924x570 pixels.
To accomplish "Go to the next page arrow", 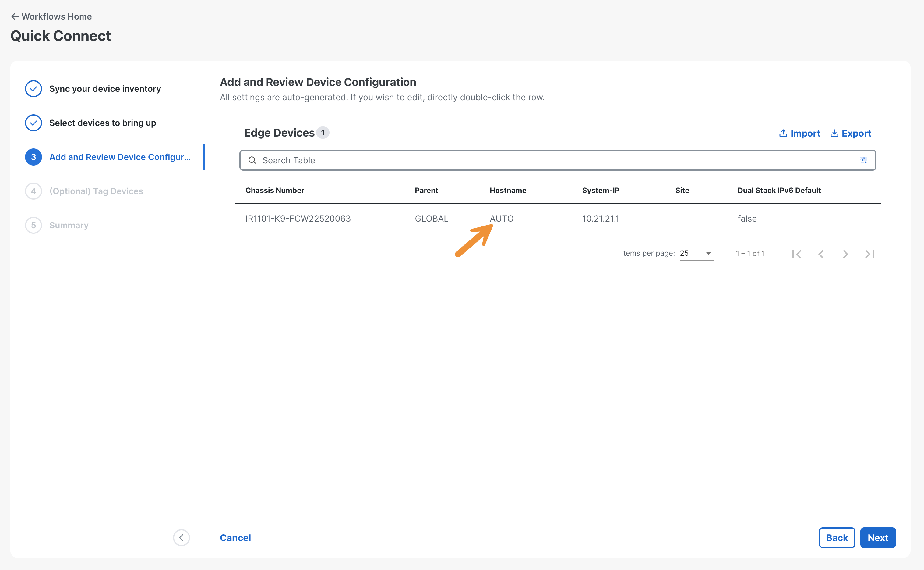I will click(845, 254).
